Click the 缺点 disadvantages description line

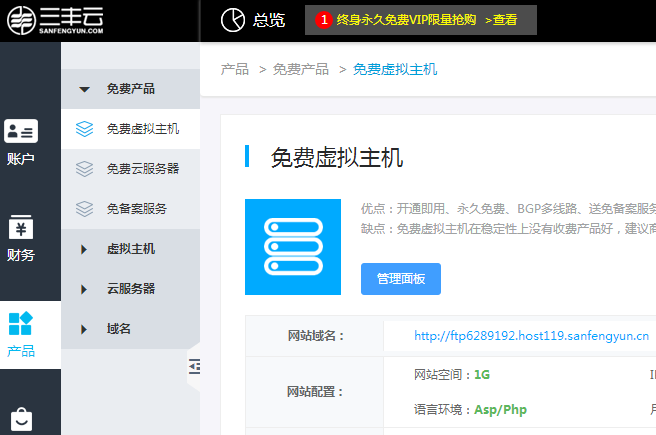[508, 228]
